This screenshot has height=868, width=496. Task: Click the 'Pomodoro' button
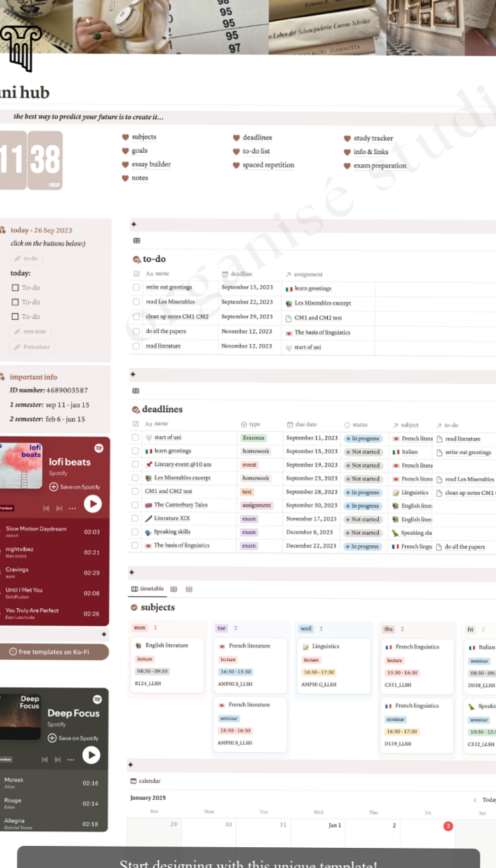[x=31, y=347]
